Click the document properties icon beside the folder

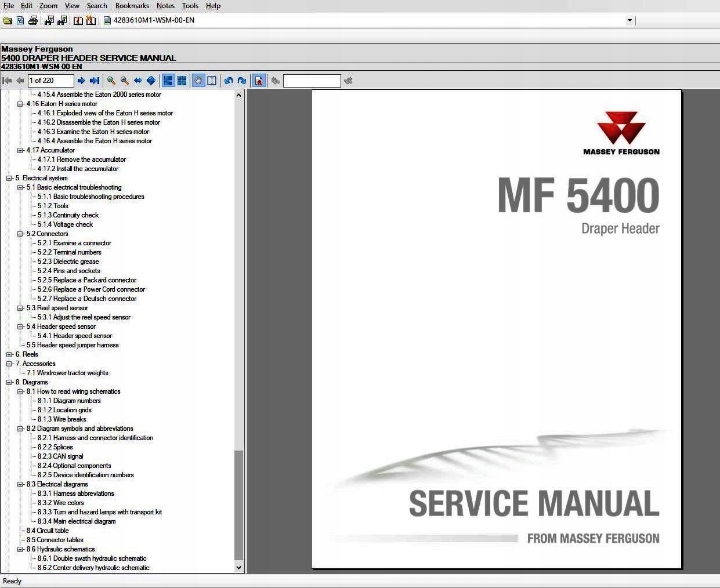tap(20, 20)
